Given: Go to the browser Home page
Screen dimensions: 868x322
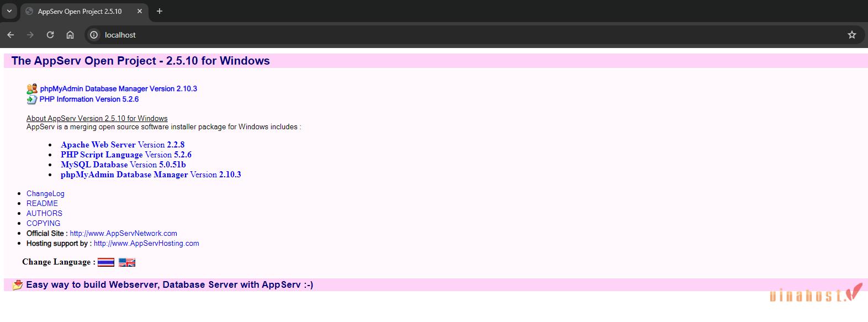Looking at the screenshot, I should tap(70, 35).
